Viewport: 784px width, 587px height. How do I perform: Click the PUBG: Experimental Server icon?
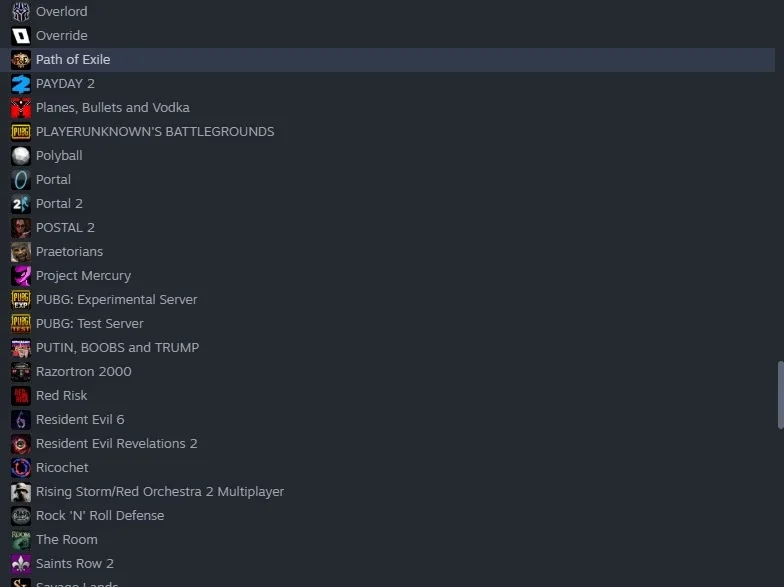pyautogui.click(x=20, y=300)
